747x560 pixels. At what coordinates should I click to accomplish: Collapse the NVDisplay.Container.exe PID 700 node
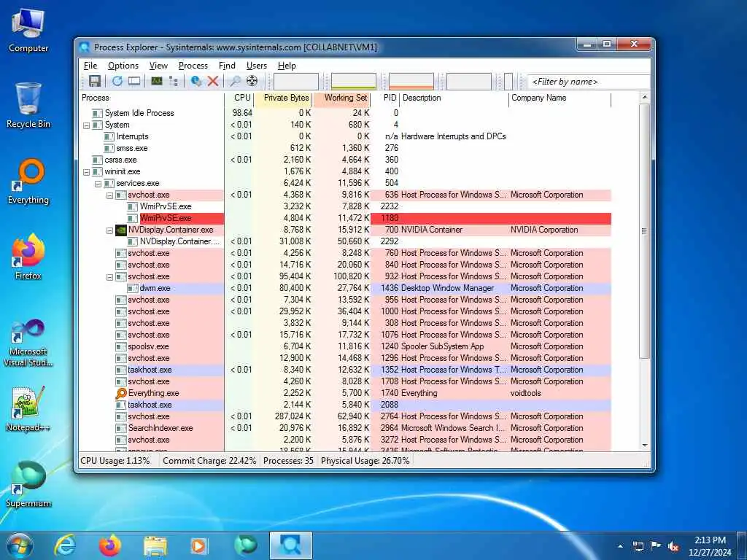[x=109, y=230]
